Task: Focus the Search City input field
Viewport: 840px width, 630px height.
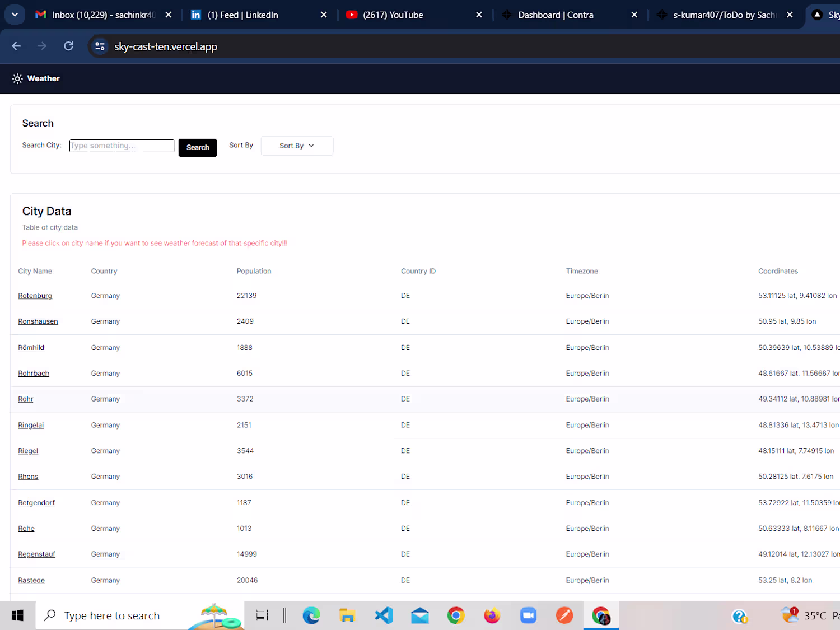Action: (x=122, y=146)
